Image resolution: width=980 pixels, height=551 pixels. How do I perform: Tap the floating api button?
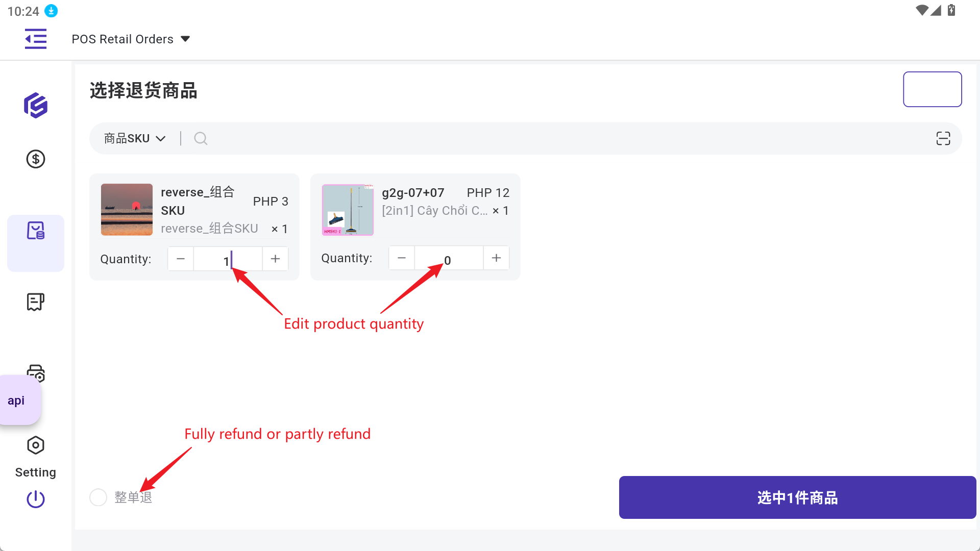point(16,400)
